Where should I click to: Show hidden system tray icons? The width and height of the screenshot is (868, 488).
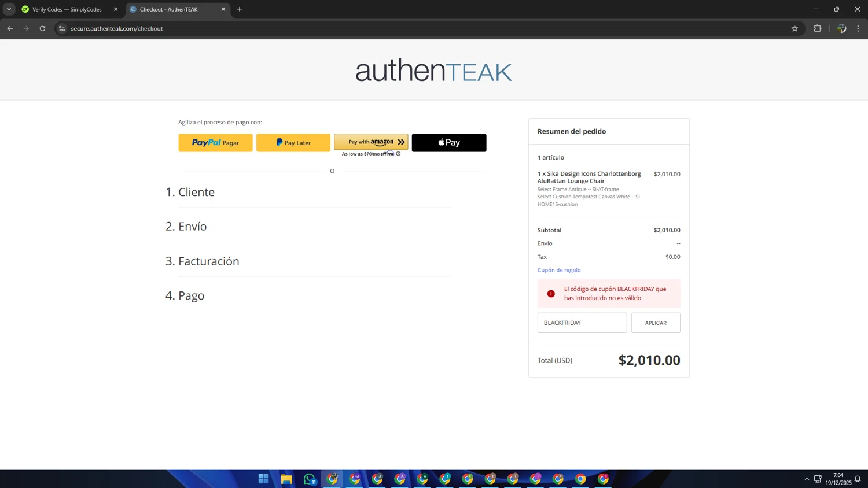(x=807, y=479)
